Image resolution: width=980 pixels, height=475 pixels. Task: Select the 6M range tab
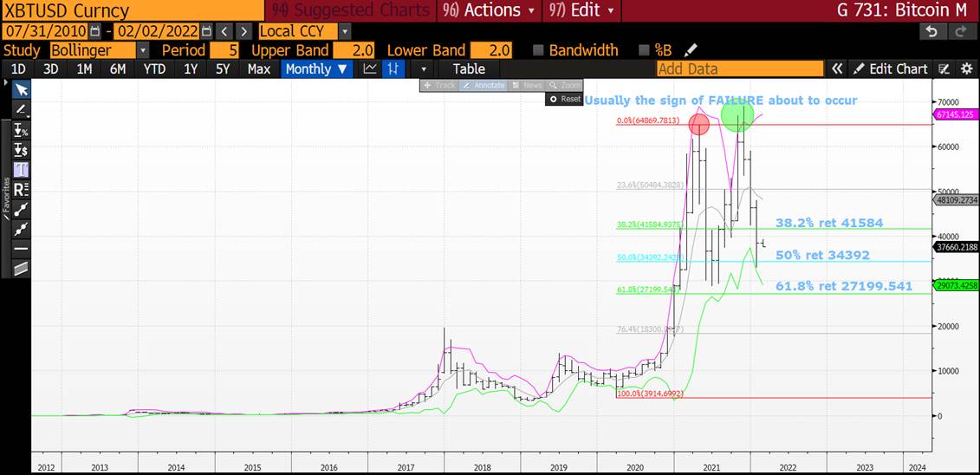[118, 68]
